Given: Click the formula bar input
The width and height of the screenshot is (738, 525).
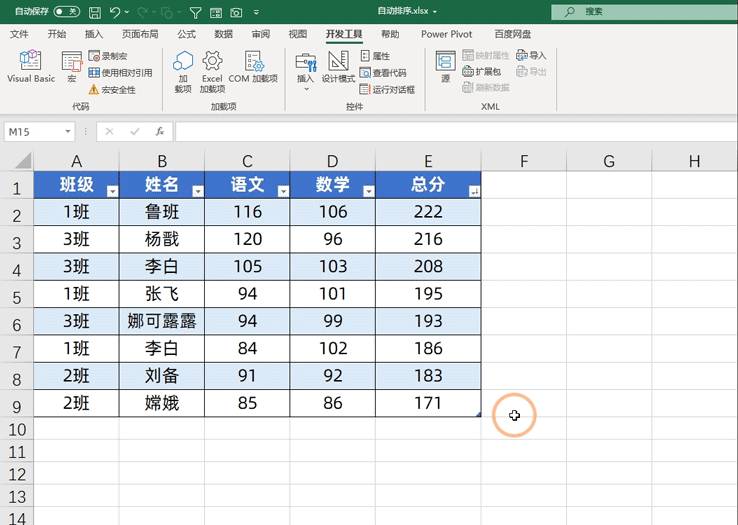Looking at the screenshot, I should (x=456, y=131).
